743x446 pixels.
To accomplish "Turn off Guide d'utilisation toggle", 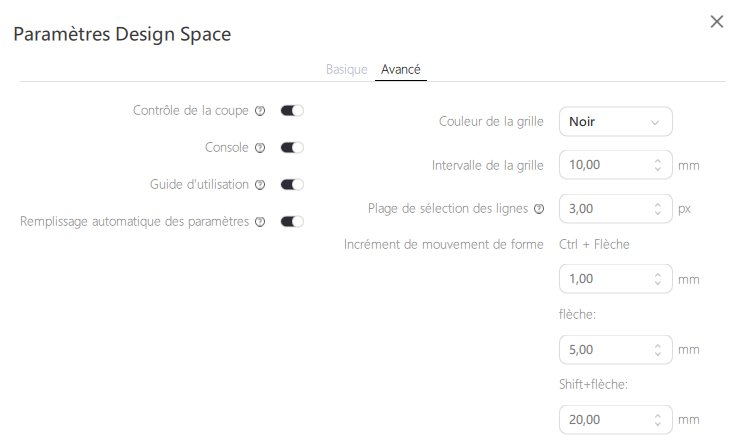I will click(x=292, y=185).
